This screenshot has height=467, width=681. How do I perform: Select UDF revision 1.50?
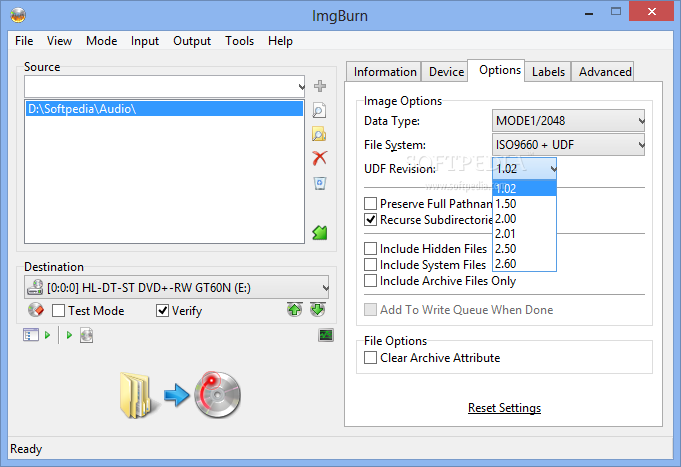point(524,204)
